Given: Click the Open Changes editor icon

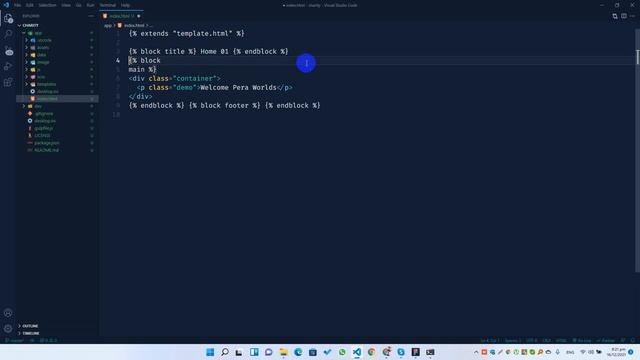Looking at the screenshot, I should (615, 16).
